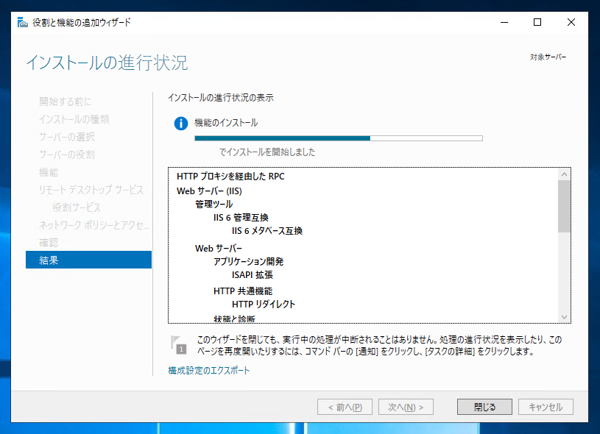Click the 対象サーバー label
Screen dimensions: 600x434
click(x=548, y=57)
